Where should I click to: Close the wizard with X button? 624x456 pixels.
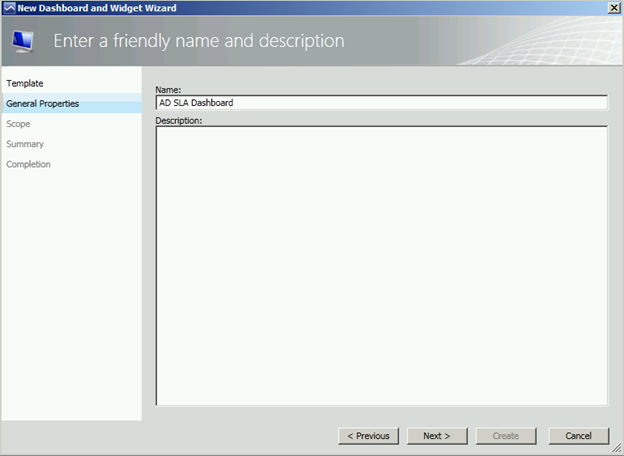[x=614, y=8]
